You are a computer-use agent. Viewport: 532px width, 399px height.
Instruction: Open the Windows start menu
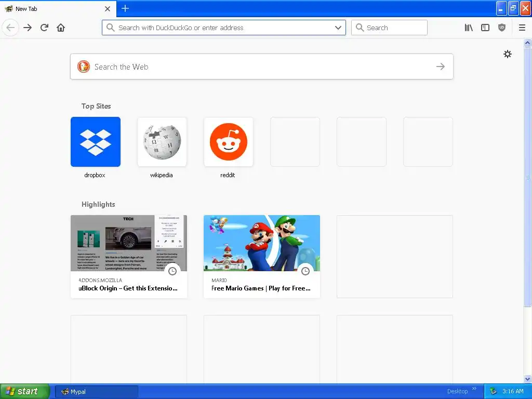click(25, 391)
